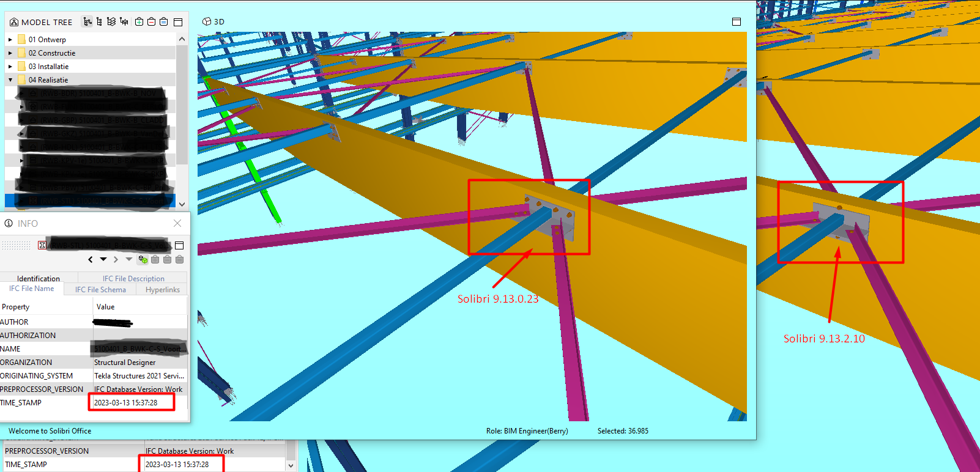Select the 02 Constructie tree item
This screenshot has width=980, height=472.
(90, 53)
